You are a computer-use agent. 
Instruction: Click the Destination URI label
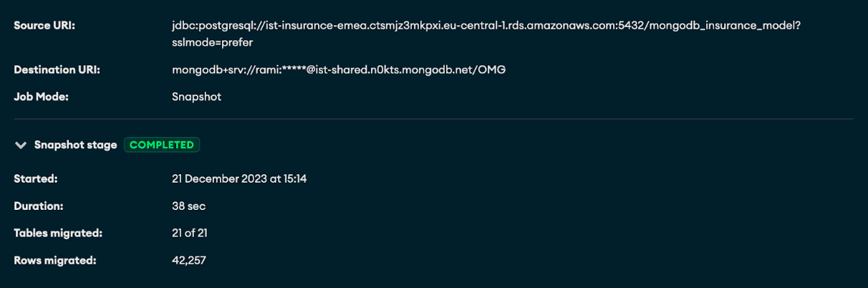[57, 70]
